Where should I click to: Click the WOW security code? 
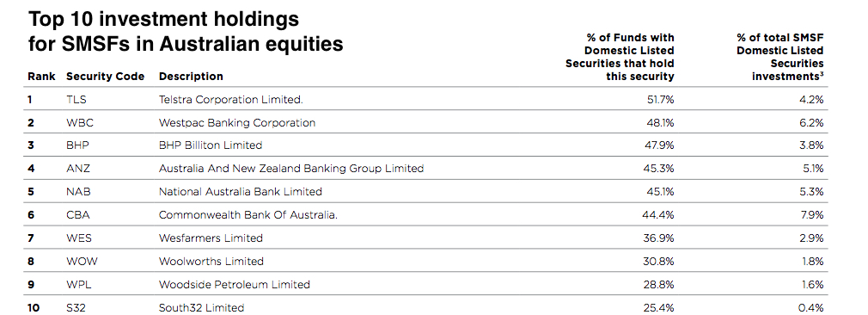80,261
